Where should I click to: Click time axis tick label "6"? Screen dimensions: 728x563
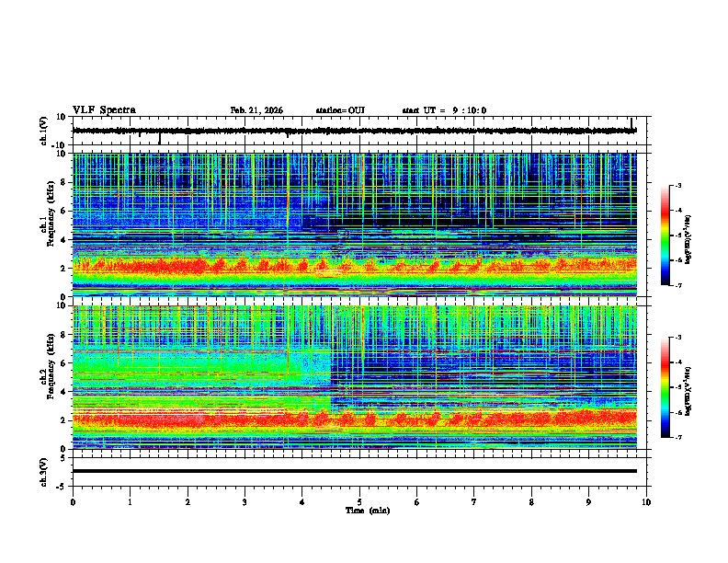point(417,502)
